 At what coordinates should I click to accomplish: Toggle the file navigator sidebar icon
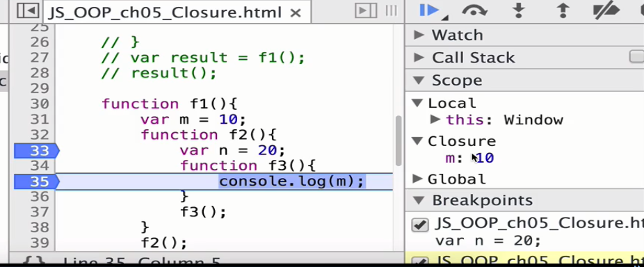[x=28, y=11]
